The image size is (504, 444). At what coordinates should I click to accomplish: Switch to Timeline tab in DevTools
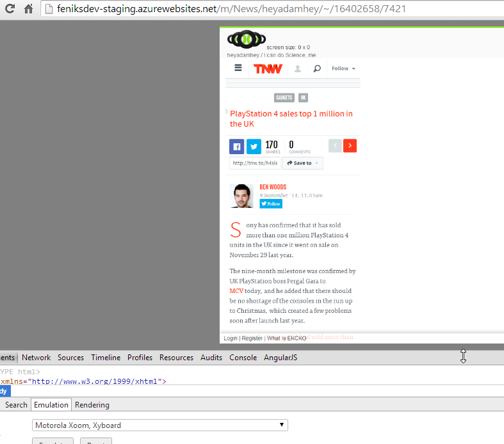pos(106,358)
